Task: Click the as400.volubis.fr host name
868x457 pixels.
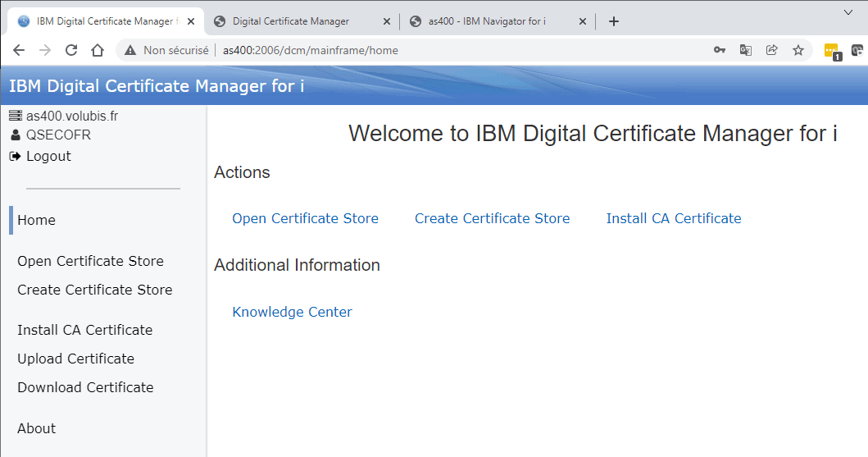Action: 72,116
